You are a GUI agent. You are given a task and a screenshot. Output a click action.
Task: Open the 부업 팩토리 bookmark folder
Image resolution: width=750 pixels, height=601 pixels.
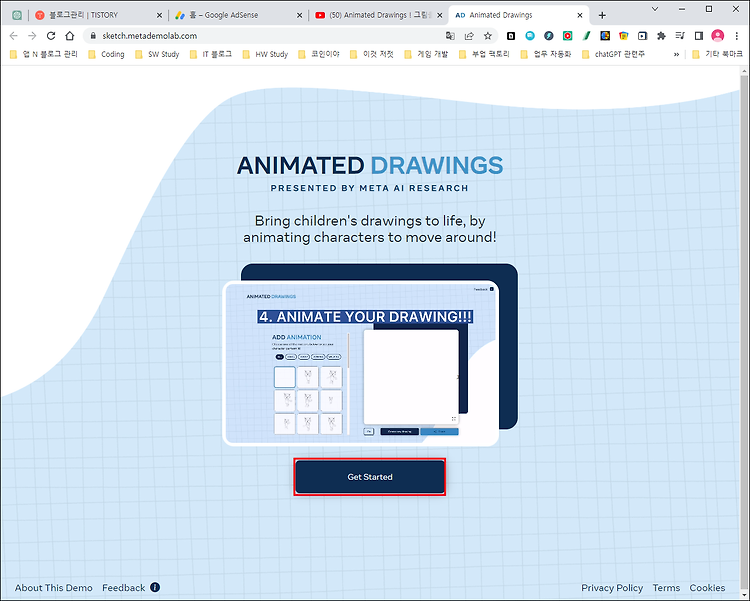click(x=484, y=55)
